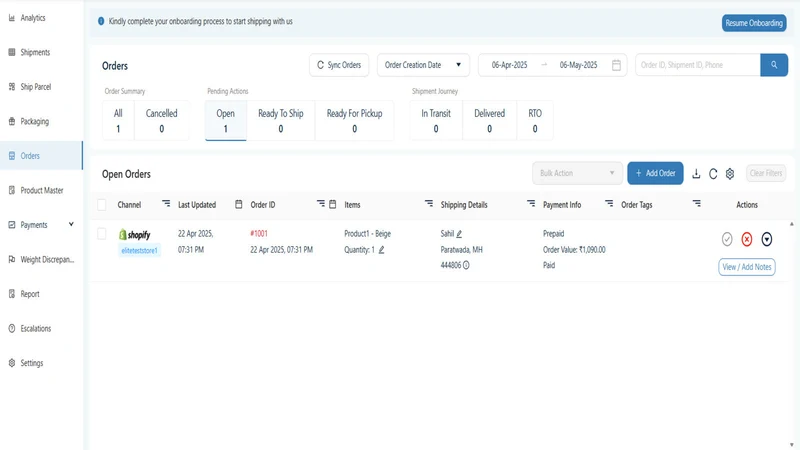Open the Ship Parcel page
800x450 pixels.
tap(35, 87)
